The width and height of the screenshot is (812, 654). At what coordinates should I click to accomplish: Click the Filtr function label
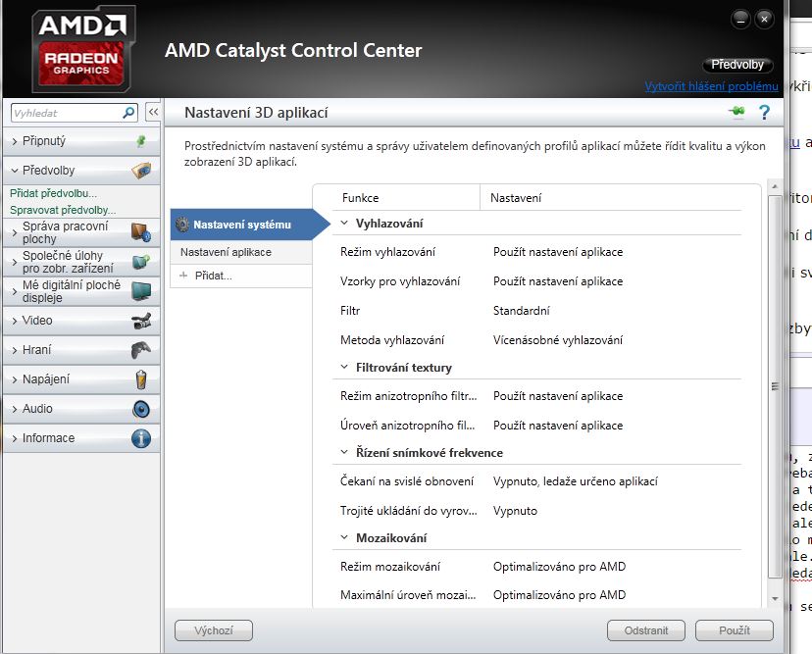tap(350, 311)
